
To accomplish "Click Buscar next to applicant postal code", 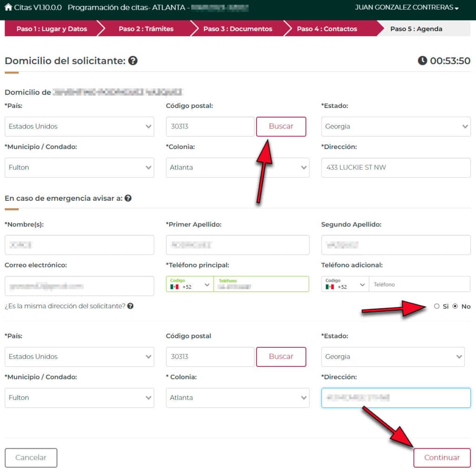I will (281, 126).
